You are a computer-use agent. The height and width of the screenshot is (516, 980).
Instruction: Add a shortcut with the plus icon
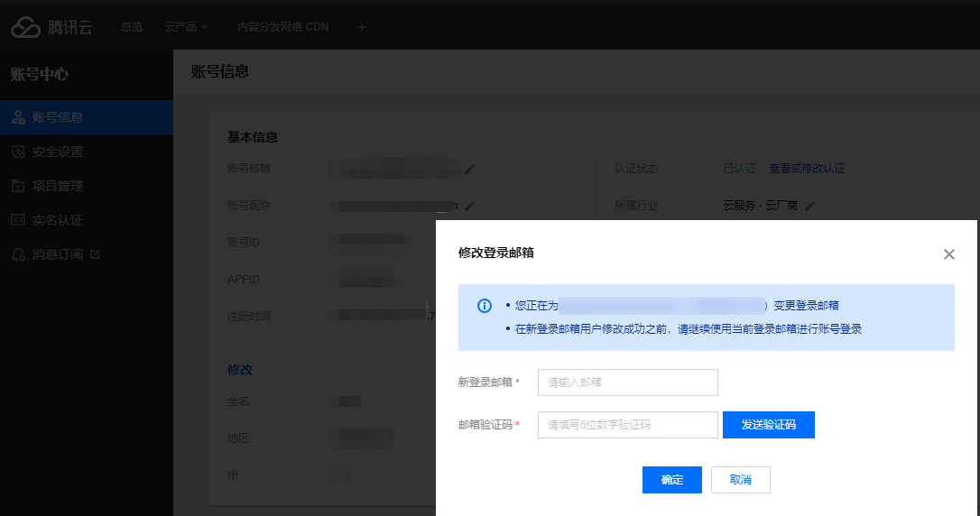click(361, 27)
